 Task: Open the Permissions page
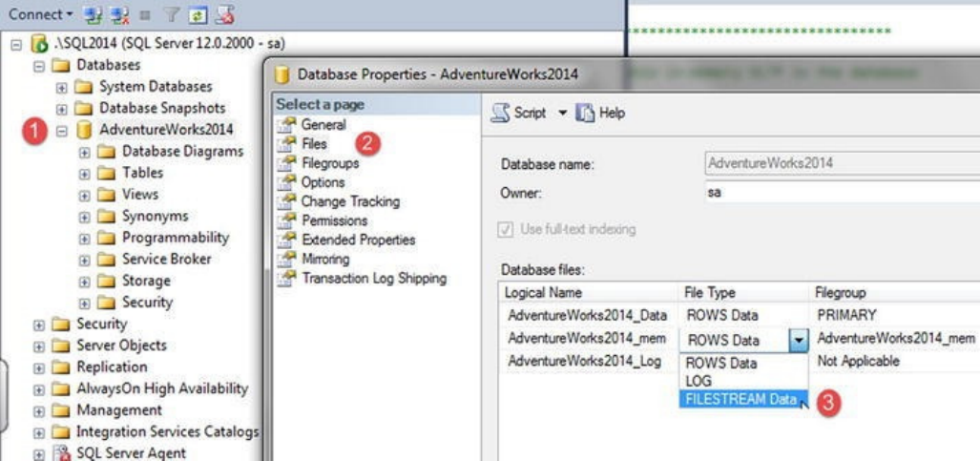coord(334,220)
